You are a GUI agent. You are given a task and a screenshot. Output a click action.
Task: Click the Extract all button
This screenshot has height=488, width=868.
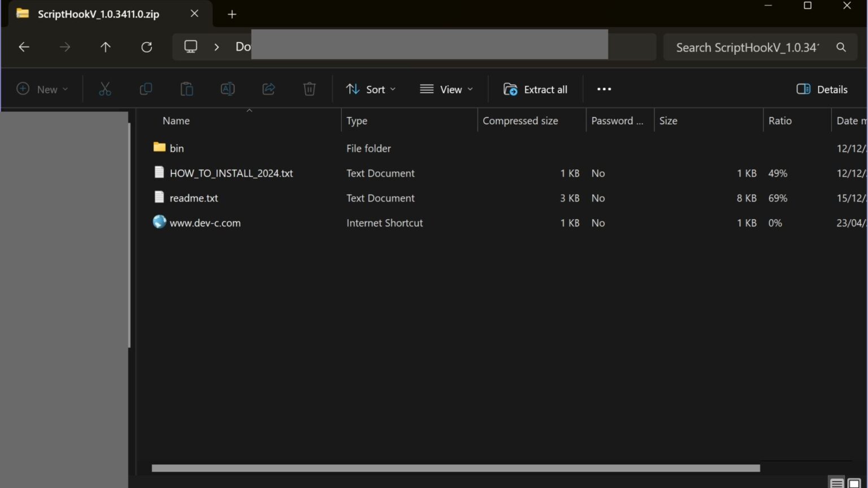(535, 89)
